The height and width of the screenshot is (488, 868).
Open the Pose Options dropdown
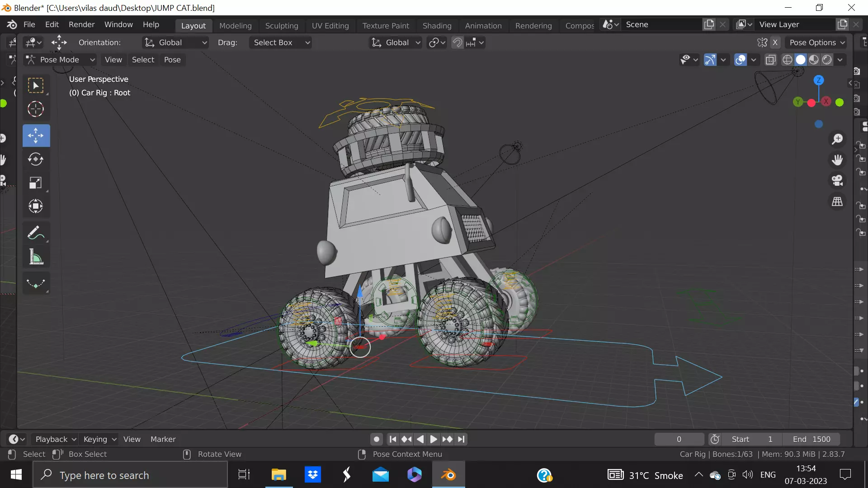pos(816,42)
